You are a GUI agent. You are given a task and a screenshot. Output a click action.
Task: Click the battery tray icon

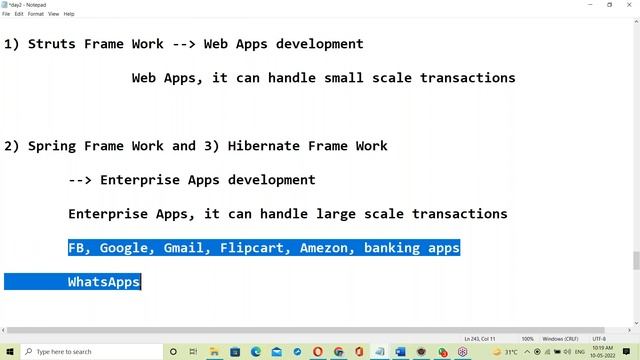[x=557, y=351]
